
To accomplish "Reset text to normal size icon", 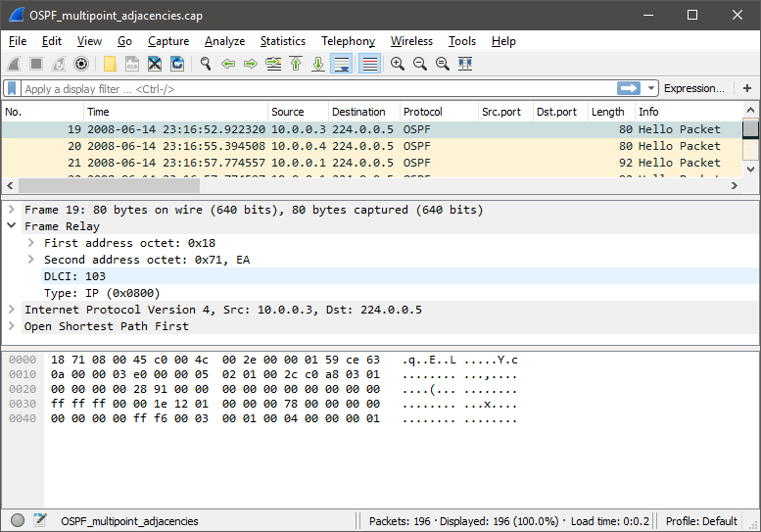I will (x=442, y=64).
